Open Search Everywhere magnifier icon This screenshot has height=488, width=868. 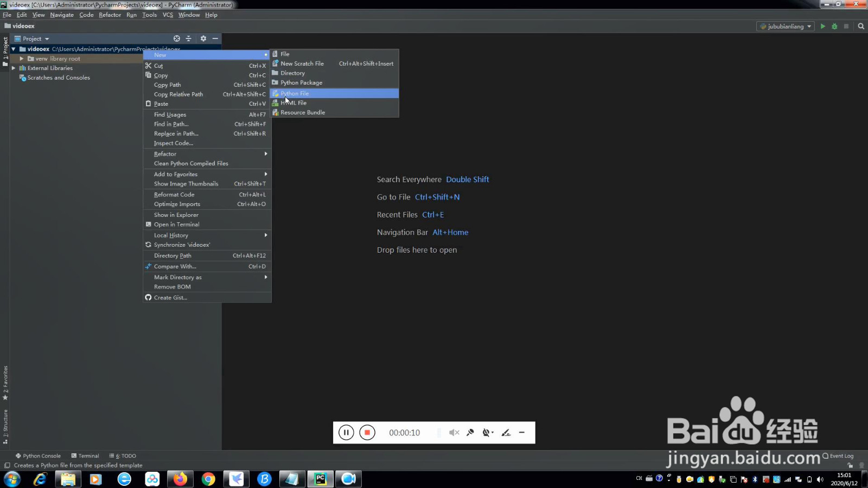pos(861,26)
